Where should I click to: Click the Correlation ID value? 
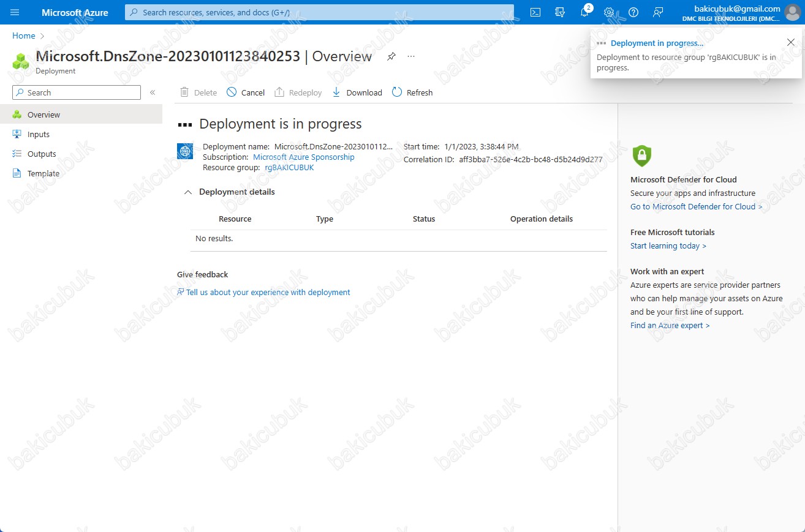click(531, 160)
